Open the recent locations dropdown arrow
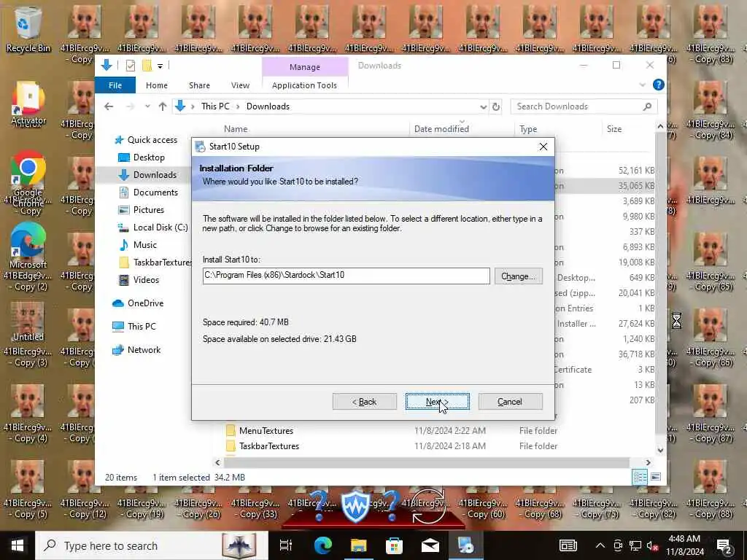 (x=147, y=106)
